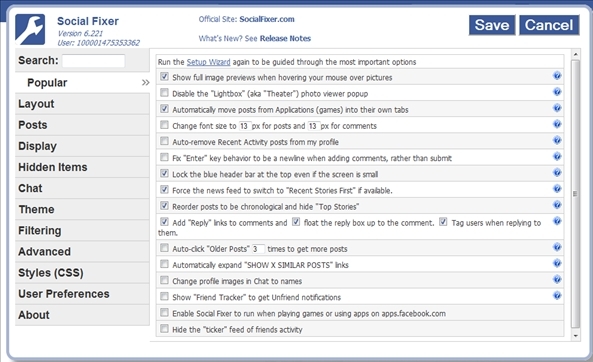Open help icon for Auto-click Older Posts
The width and height of the screenshot is (593, 362).
pyautogui.click(x=557, y=247)
